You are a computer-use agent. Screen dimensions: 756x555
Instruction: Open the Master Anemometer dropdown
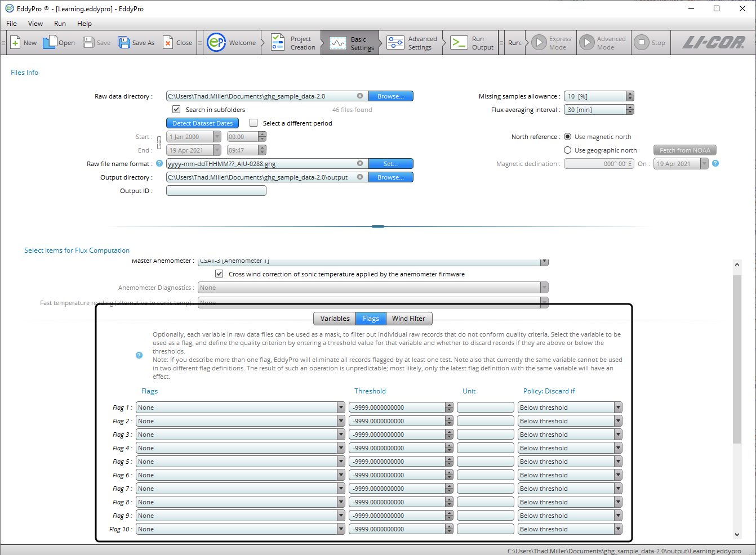point(544,262)
